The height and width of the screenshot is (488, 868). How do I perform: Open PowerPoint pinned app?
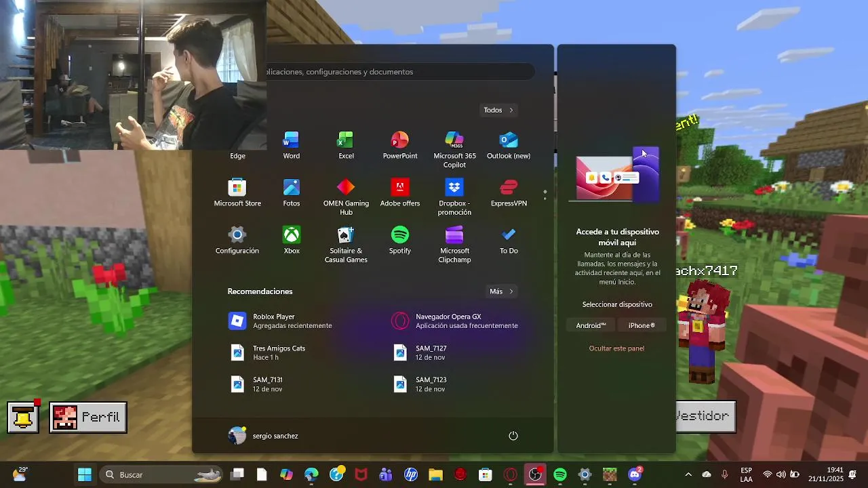coord(400,146)
